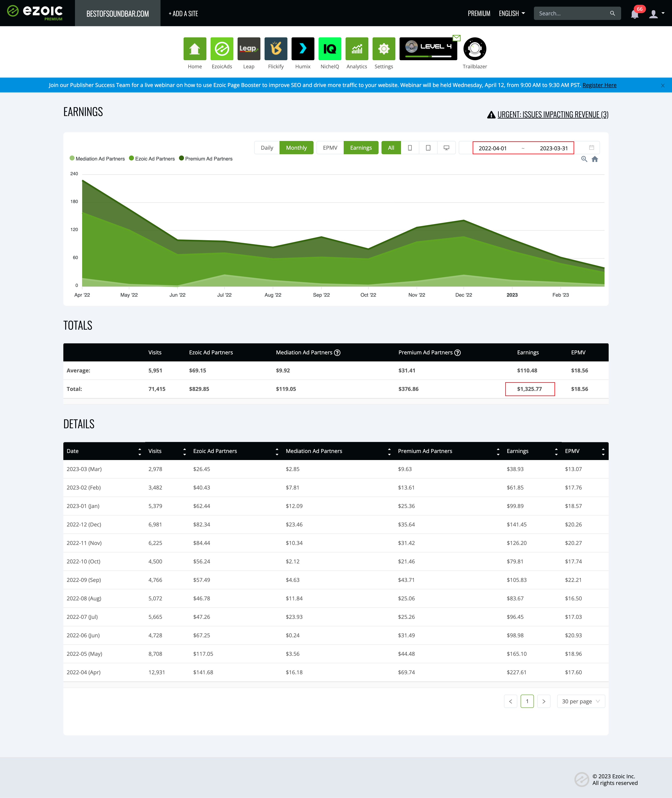Click the 2022-12 (Dec) row date

coord(84,525)
